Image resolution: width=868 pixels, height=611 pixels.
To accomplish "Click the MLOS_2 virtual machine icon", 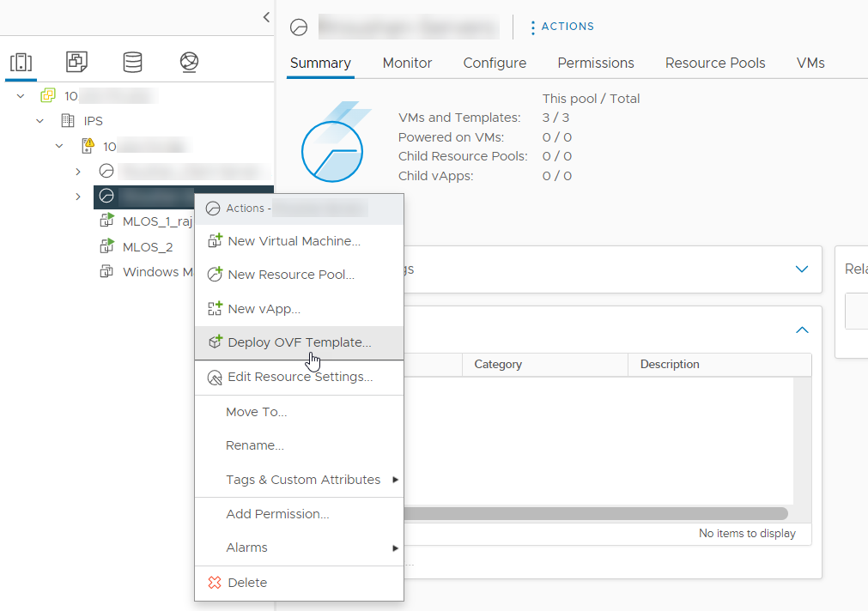I will pyautogui.click(x=106, y=246).
